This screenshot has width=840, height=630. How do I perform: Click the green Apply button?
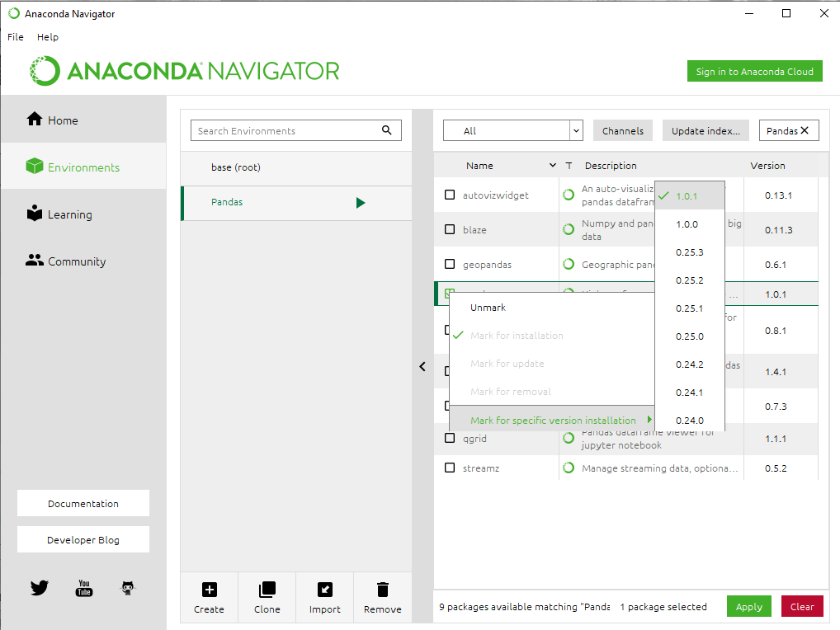[x=748, y=607]
